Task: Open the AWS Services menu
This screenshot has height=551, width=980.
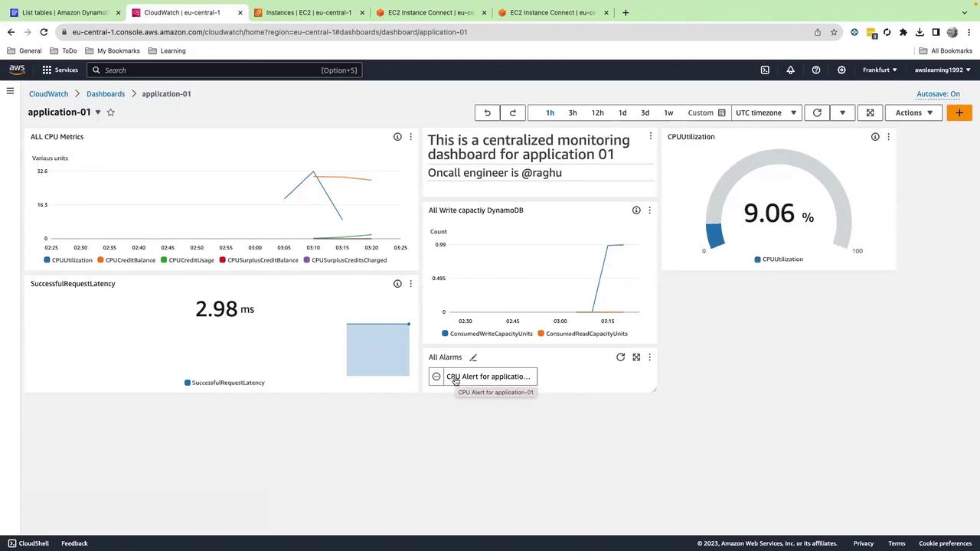Action: (x=60, y=70)
